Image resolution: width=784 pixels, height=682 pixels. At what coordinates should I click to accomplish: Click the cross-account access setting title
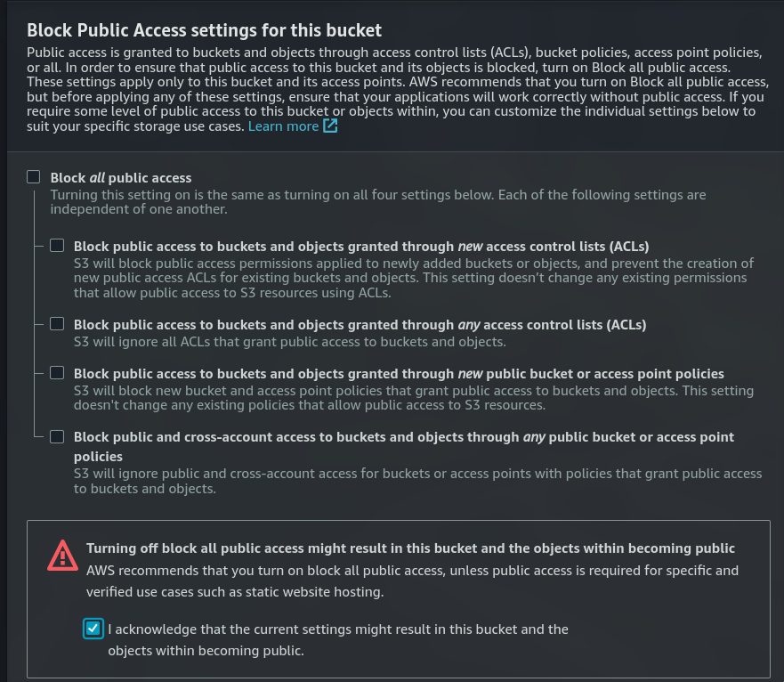[x=403, y=446]
